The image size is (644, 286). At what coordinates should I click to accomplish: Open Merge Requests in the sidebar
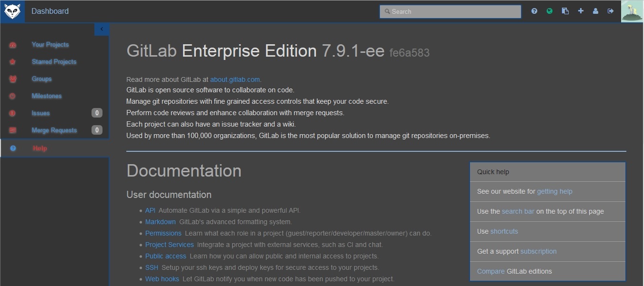54,130
